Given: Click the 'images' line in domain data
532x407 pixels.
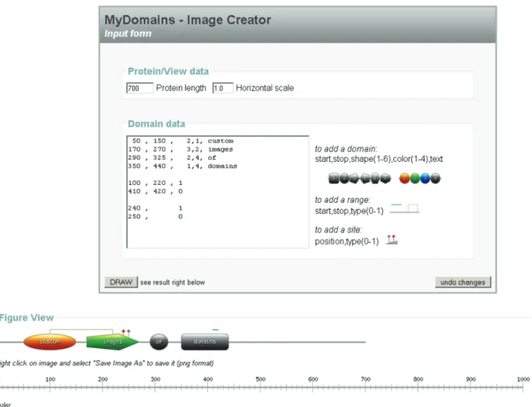Looking at the screenshot, I should point(181,149).
